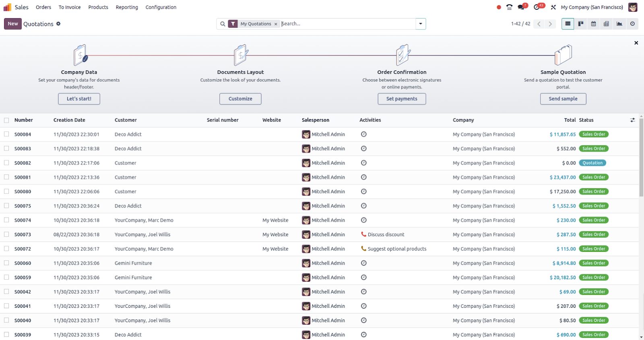Open the Activity view
644x340 pixels.
point(632,24)
